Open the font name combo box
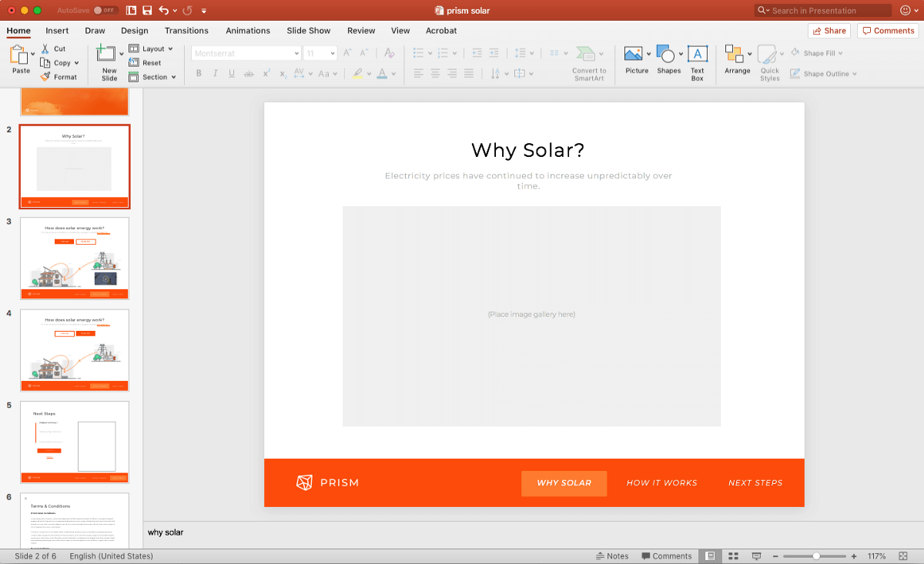The height and width of the screenshot is (564, 924). [246, 53]
